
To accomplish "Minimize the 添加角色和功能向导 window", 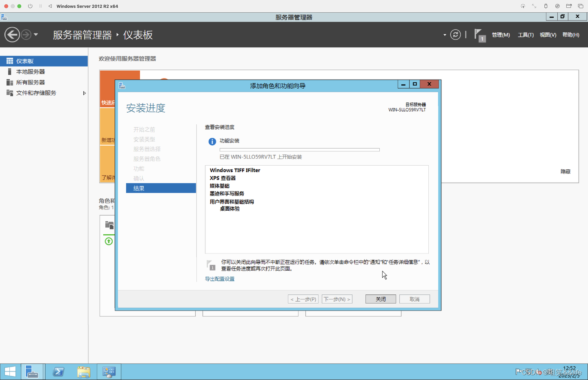I will pos(403,84).
